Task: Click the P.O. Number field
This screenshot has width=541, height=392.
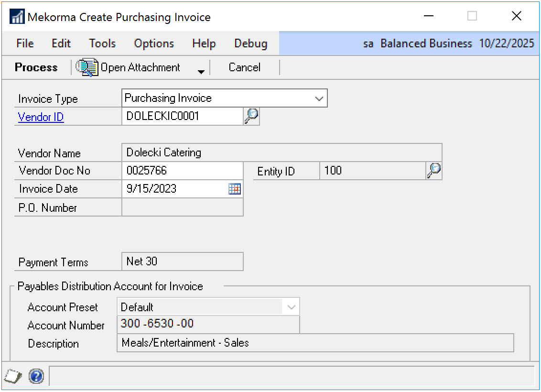Action: pos(183,207)
